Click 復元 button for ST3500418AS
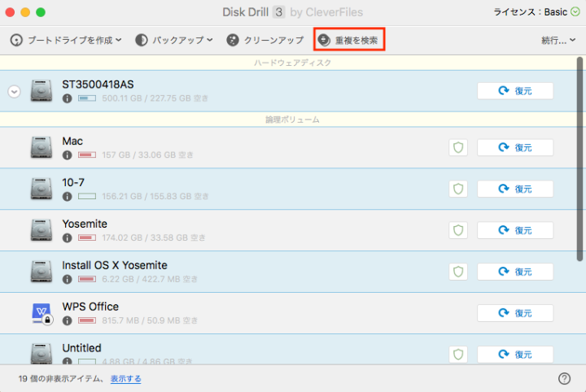 (x=515, y=91)
